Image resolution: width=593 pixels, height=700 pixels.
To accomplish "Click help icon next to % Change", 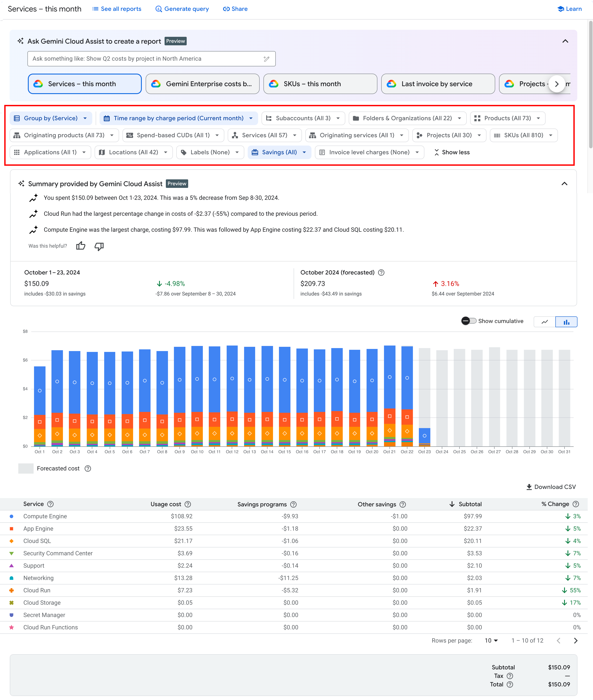I will (x=576, y=504).
